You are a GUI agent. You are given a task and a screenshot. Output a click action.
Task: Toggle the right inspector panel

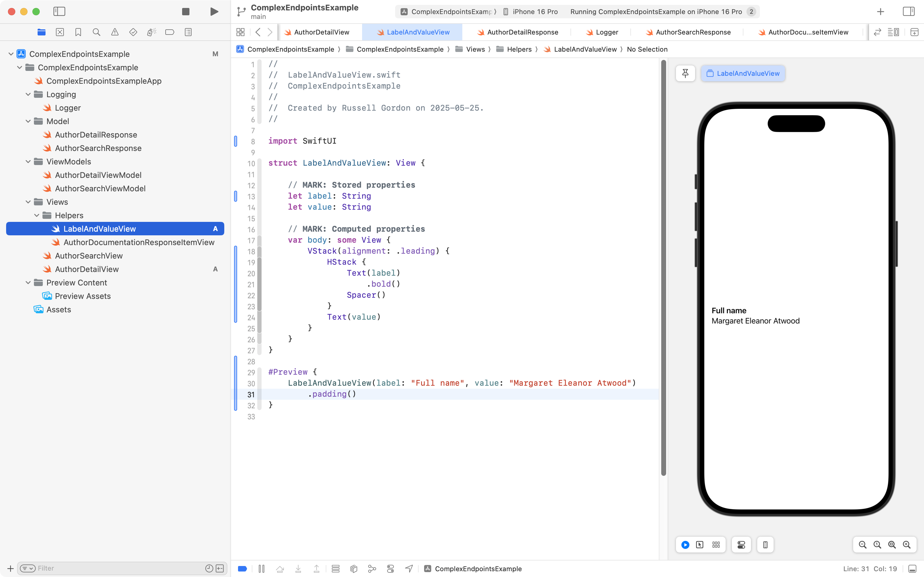click(x=908, y=11)
